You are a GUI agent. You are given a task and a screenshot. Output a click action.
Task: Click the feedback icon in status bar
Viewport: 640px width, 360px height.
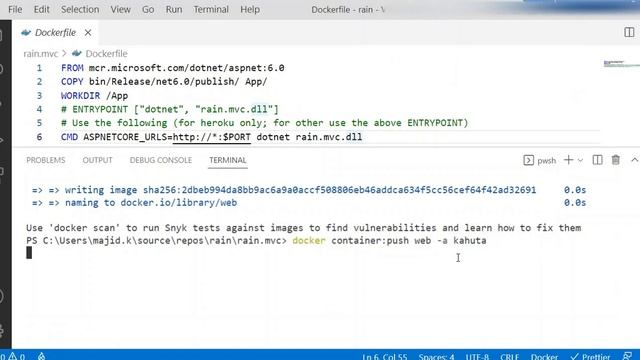(628, 356)
